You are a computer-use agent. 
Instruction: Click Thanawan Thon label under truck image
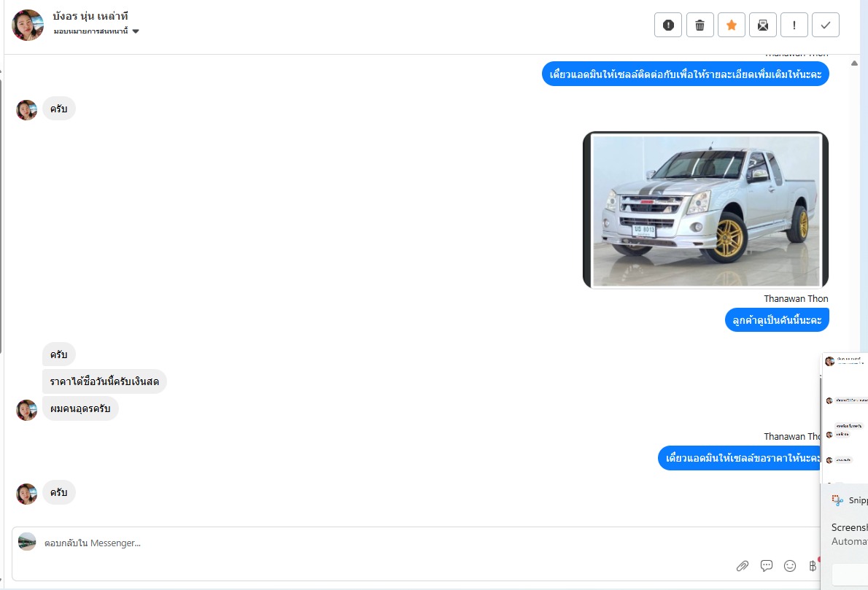tap(796, 299)
